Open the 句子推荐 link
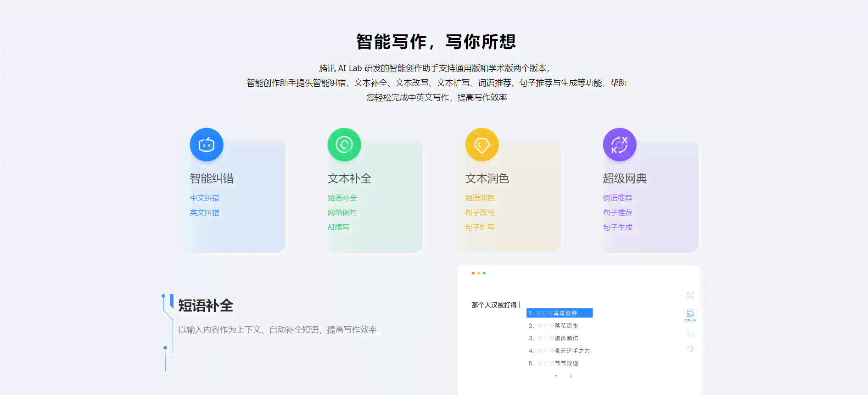Image resolution: width=868 pixels, height=395 pixels. pyautogui.click(x=617, y=212)
